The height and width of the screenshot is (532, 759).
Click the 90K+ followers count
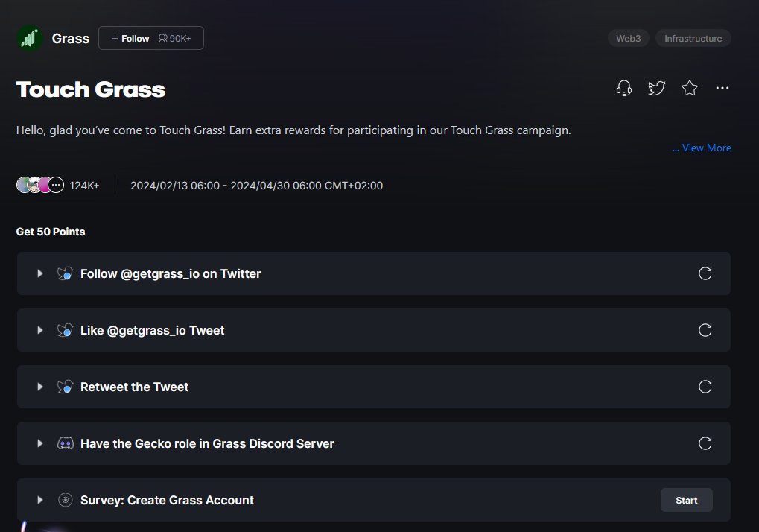click(x=175, y=38)
